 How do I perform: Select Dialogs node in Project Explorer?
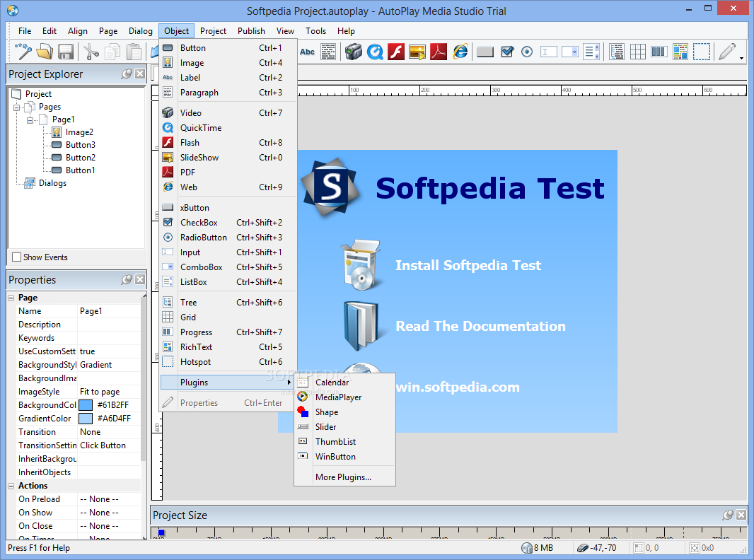[52, 183]
